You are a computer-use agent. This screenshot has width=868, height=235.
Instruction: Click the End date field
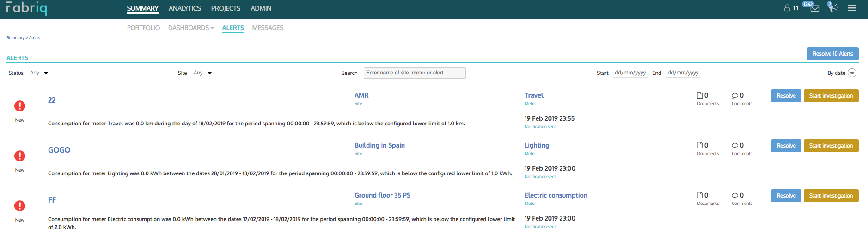click(x=683, y=73)
